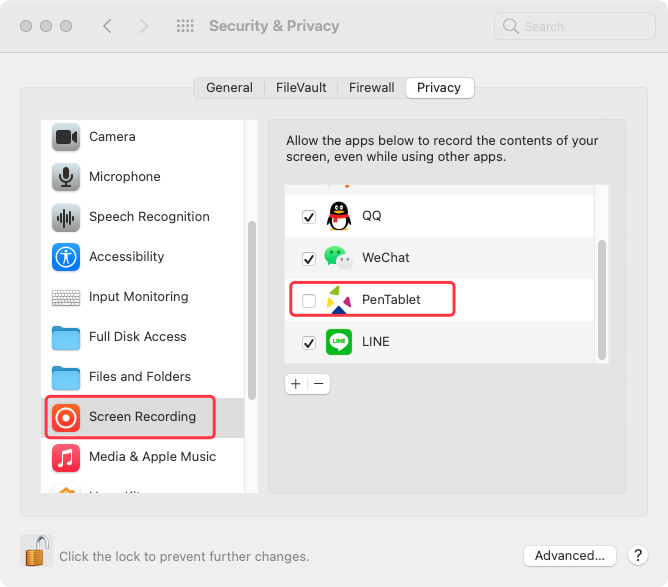Enable the PenTablet screen recording checkbox

coord(309,300)
